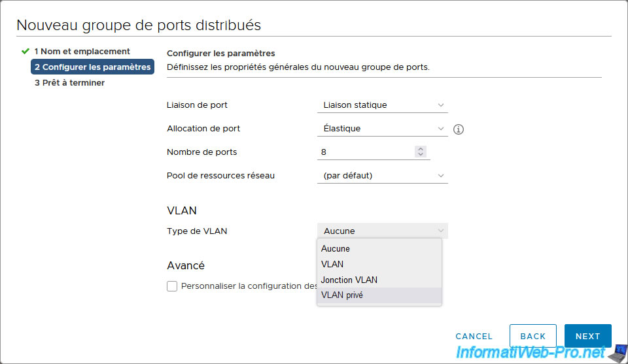This screenshot has width=628, height=364.
Task: Select Aucune in the VLAN type list
Action: (x=379, y=248)
